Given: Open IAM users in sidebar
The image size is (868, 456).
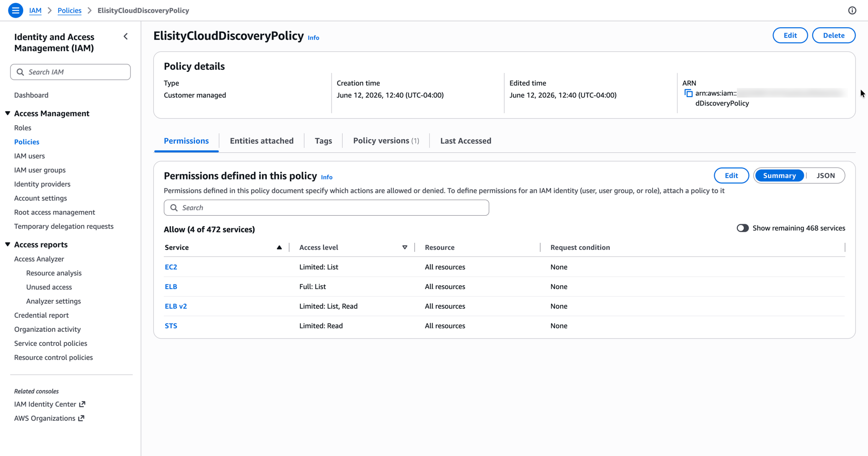Looking at the screenshot, I should (x=29, y=156).
